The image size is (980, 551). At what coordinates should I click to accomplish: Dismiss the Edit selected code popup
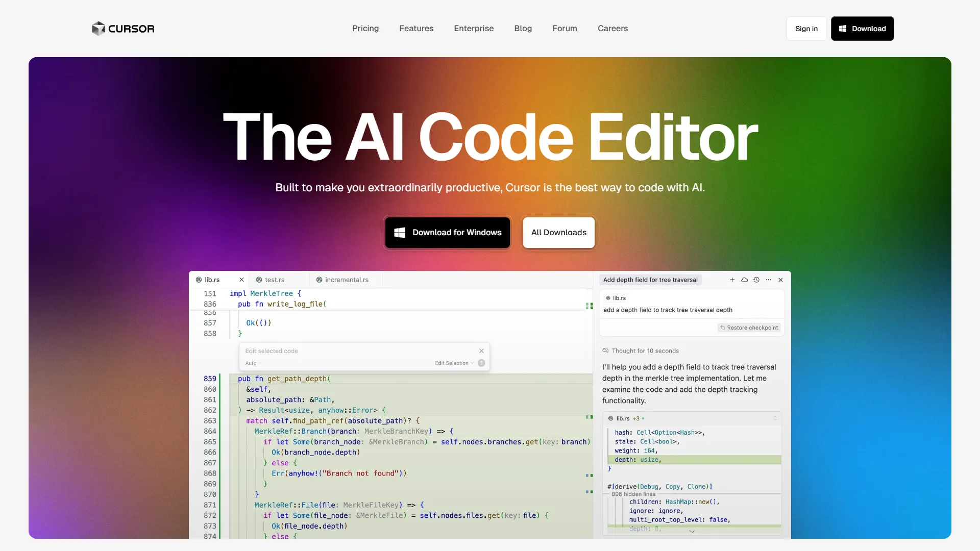click(x=481, y=350)
